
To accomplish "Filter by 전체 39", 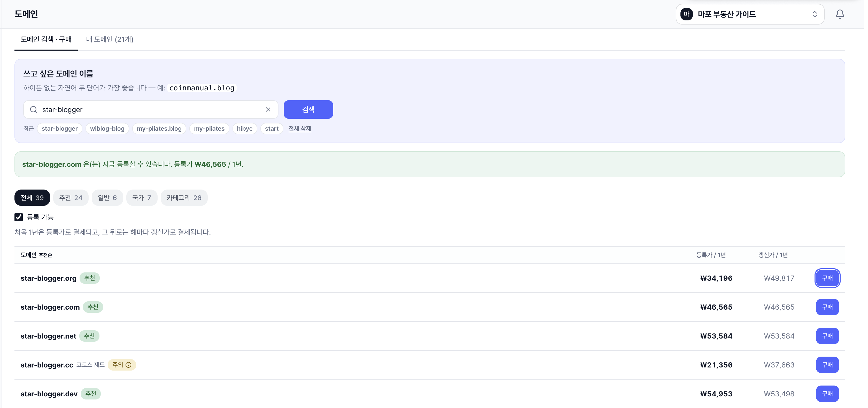I will (x=32, y=198).
